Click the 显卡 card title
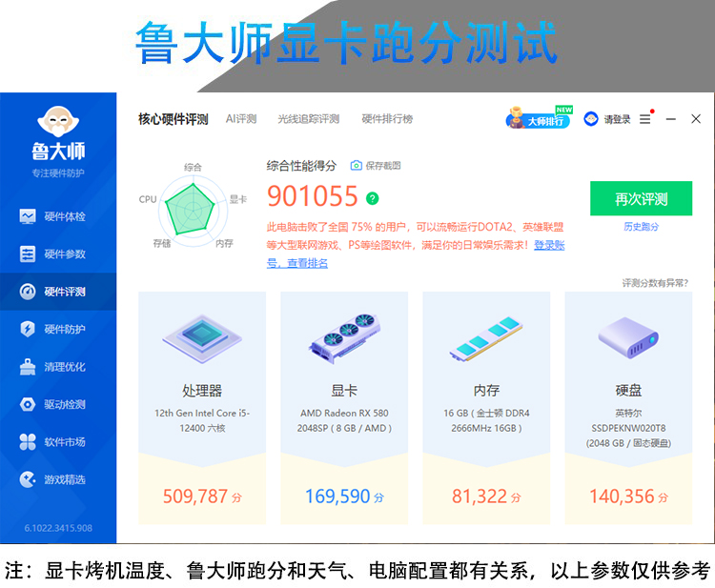The image size is (715, 588). [344, 391]
